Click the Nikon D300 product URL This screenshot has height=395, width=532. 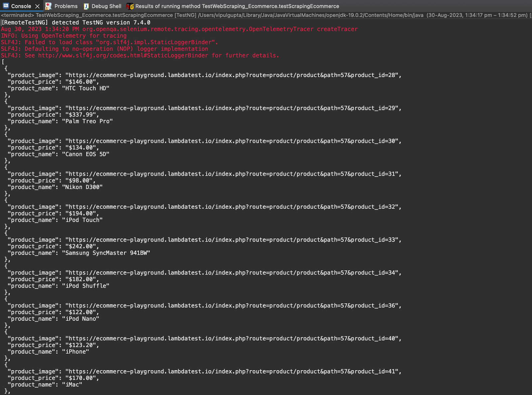[x=233, y=174]
